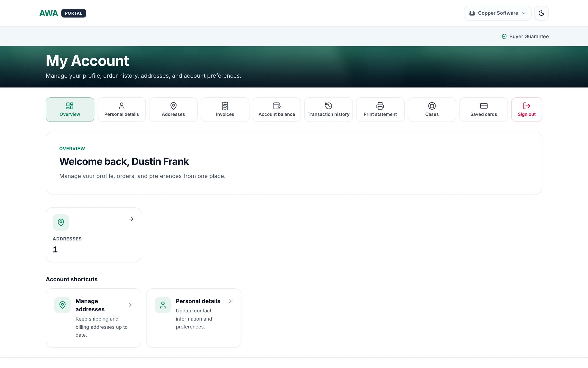Open the Invoices tab
Image resolution: width=588 pixels, height=368 pixels.
(x=225, y=110)
